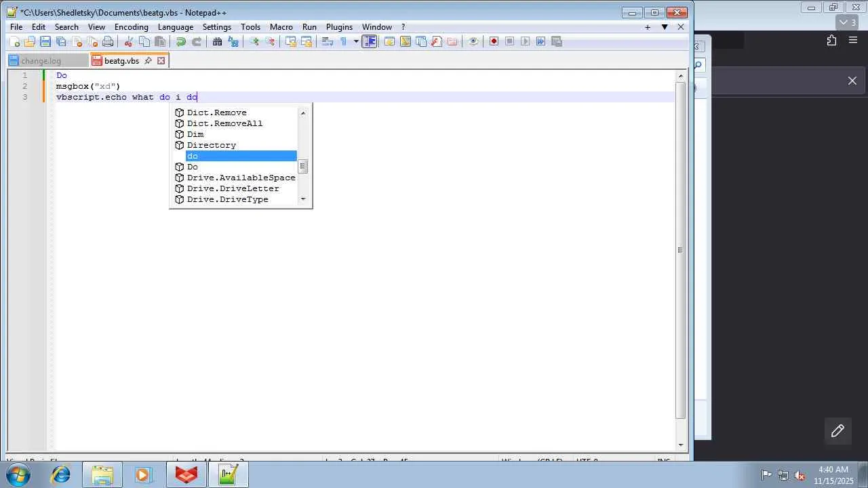
Task: Toggle word wrap in the toolbar
Action: click(x=327, y=41)
